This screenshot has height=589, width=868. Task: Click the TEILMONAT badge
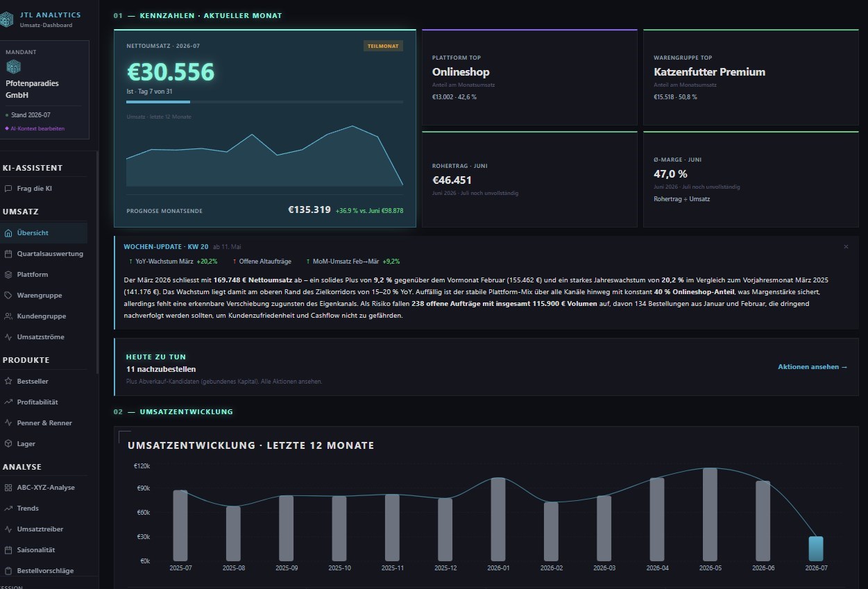(383, 46)
